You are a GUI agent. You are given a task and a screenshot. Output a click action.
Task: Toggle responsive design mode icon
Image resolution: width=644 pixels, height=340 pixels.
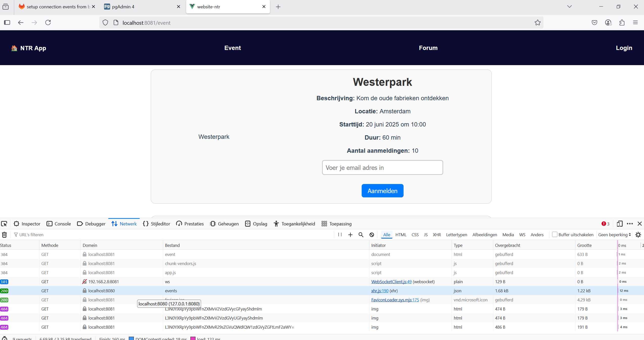pos(620,224)
